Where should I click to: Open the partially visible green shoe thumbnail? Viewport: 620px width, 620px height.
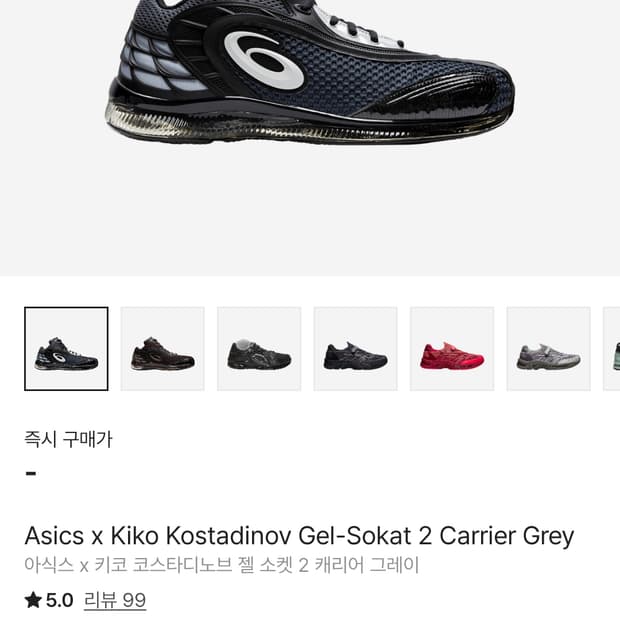click(x=612, y=348)
